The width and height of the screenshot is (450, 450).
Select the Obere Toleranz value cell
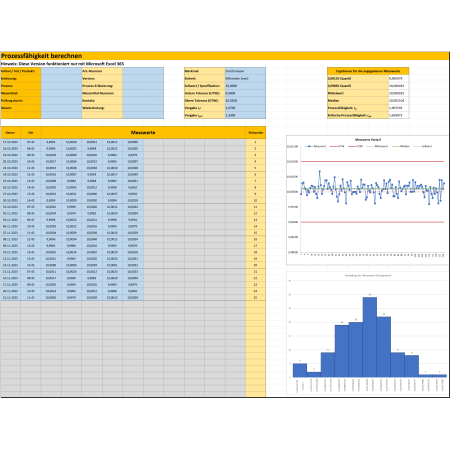point(245,100)
